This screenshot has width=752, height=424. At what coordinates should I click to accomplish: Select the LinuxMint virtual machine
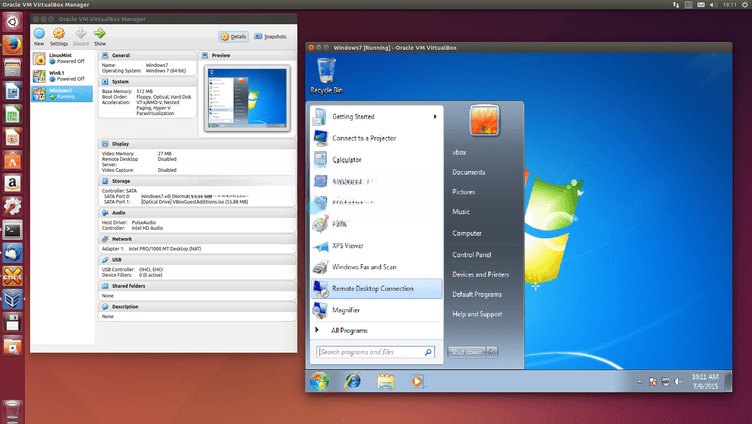pyautogui.click(x=62, y=59)
